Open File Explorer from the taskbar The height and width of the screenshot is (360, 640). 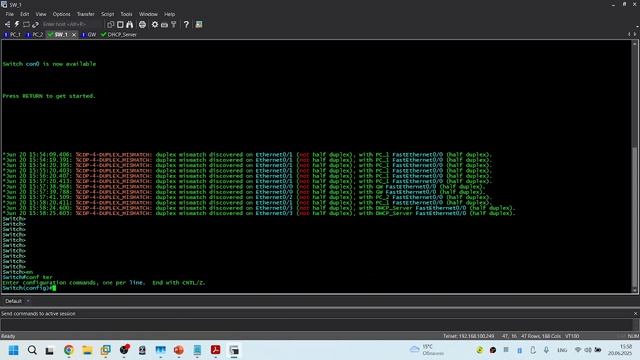(87, 350)
